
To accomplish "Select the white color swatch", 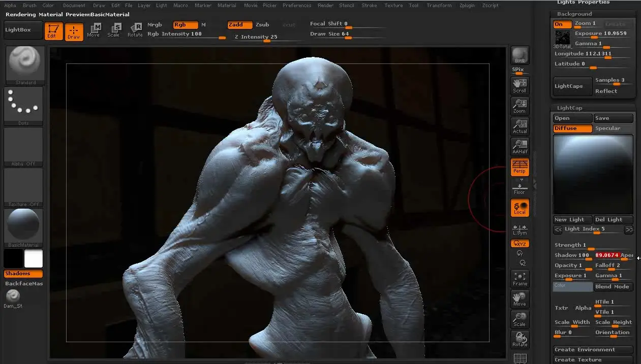I will coord(34,258).
